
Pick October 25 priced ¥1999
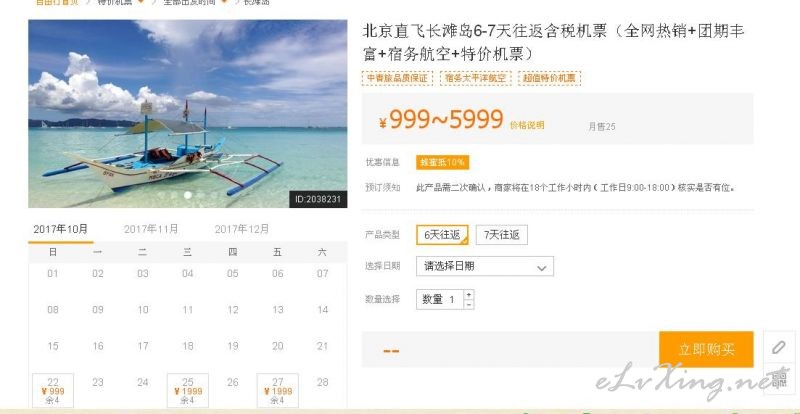[x=188, y=391]
